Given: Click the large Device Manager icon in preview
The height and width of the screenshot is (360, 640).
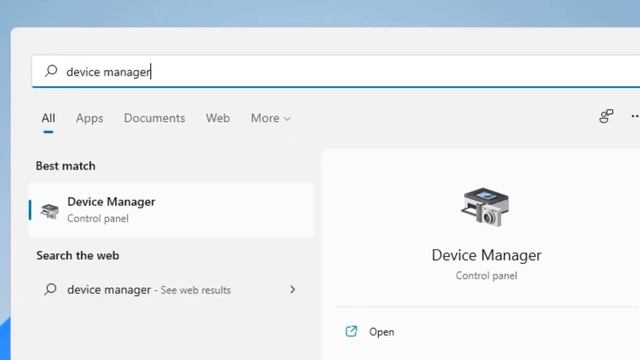Looking at the screenshot, I should click(x=485, y=207).
